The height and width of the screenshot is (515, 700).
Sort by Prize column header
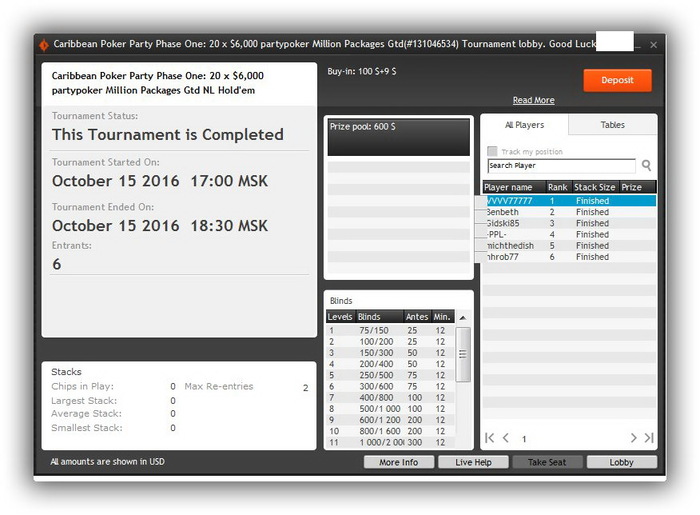point(638,187)
